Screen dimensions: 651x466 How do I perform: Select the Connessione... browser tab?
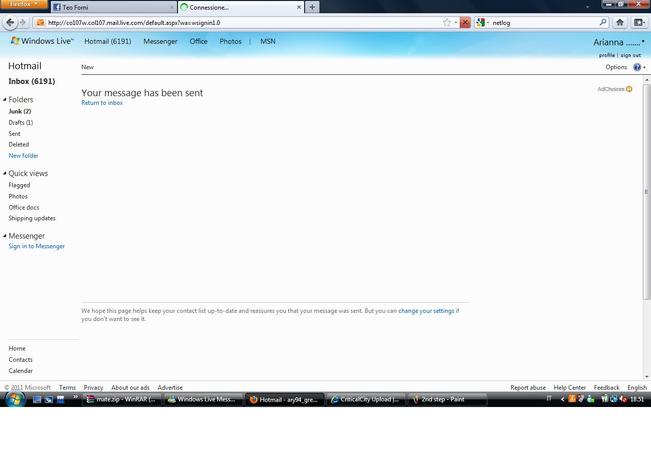(241, 7)
